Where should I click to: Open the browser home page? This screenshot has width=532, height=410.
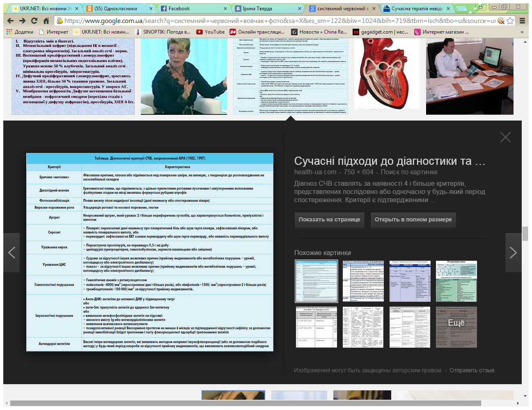point(46,20)
